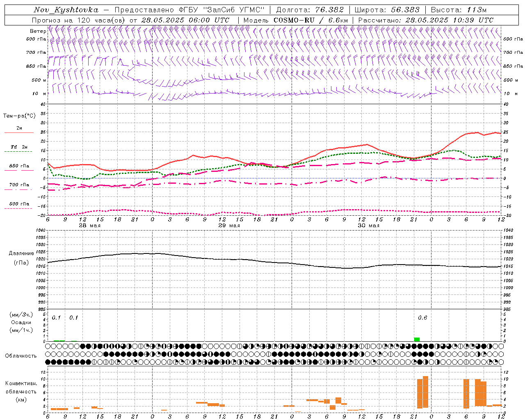
Task: Click the "500 гПа" temperature legend entry
Action: 19,204
